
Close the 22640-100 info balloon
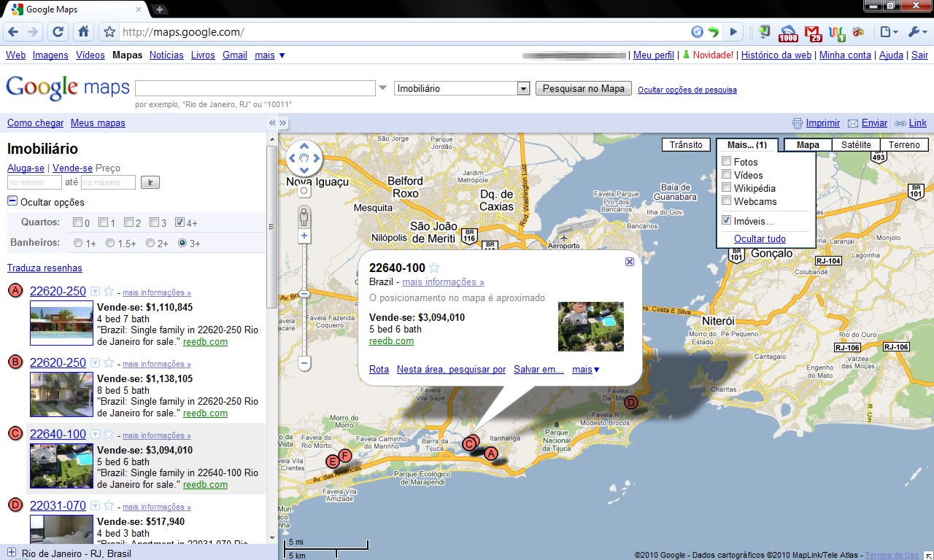[x=630, y=262]
